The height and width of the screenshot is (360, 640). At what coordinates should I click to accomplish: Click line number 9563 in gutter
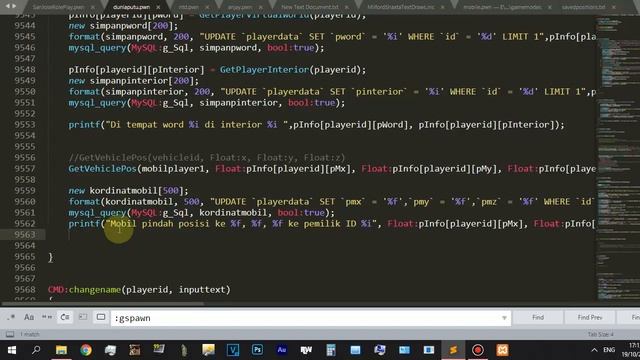click(25, 235)
